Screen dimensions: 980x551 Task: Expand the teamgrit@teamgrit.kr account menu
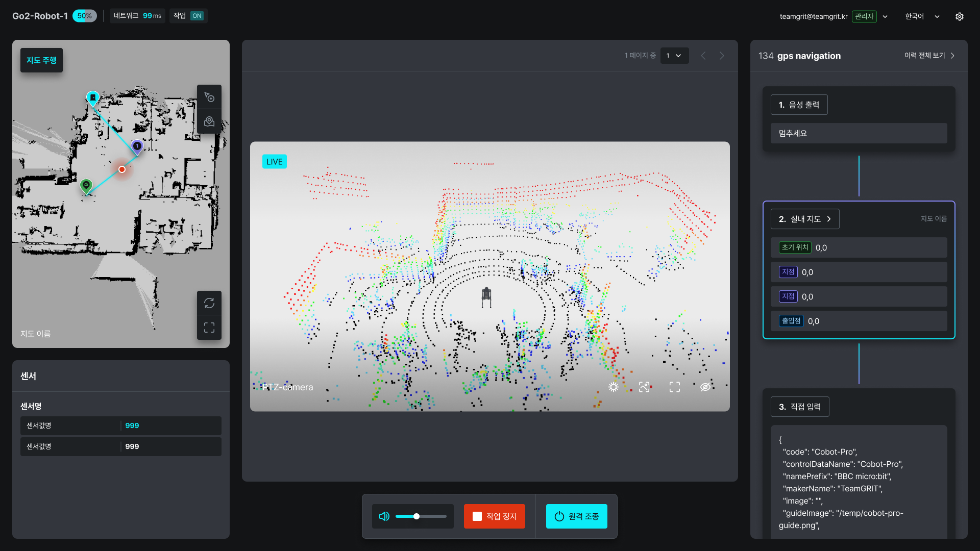point(885,16)
